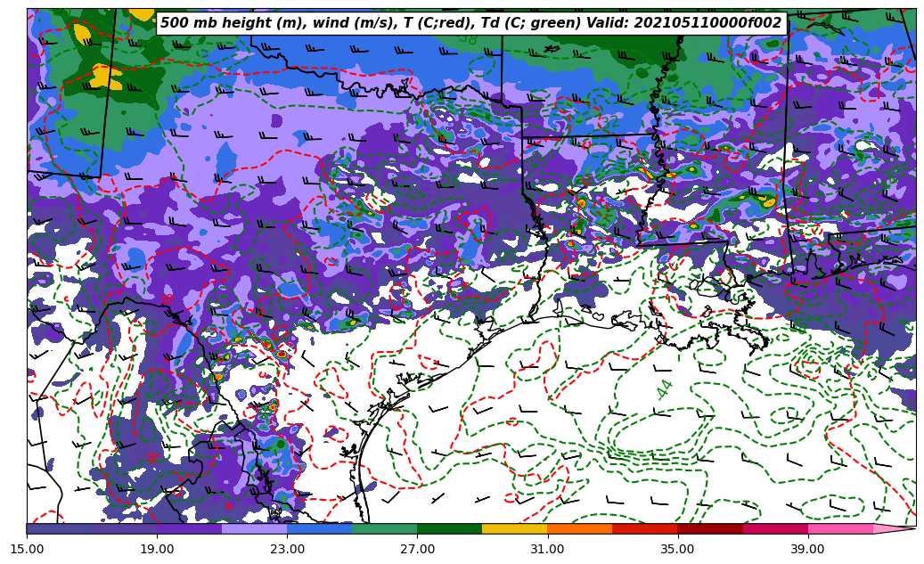Click the 27.00 colorbar tick label
924x564 pixels.
click(418, 549)
